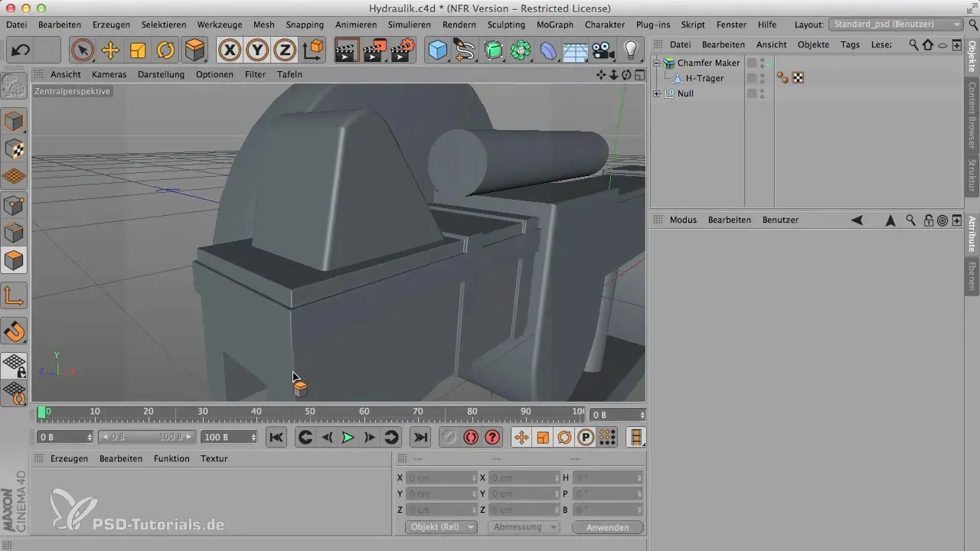Toggle X axis lock
This screenshot has height=551, width=980.
tap(230, 51)
